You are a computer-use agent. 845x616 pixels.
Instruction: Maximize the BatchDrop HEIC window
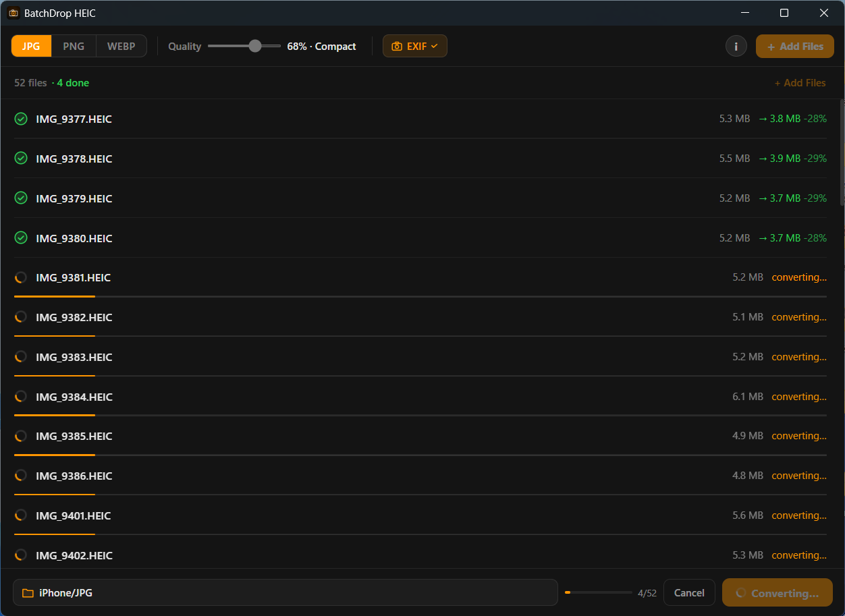pyautogui.click(x=784, y=13)
